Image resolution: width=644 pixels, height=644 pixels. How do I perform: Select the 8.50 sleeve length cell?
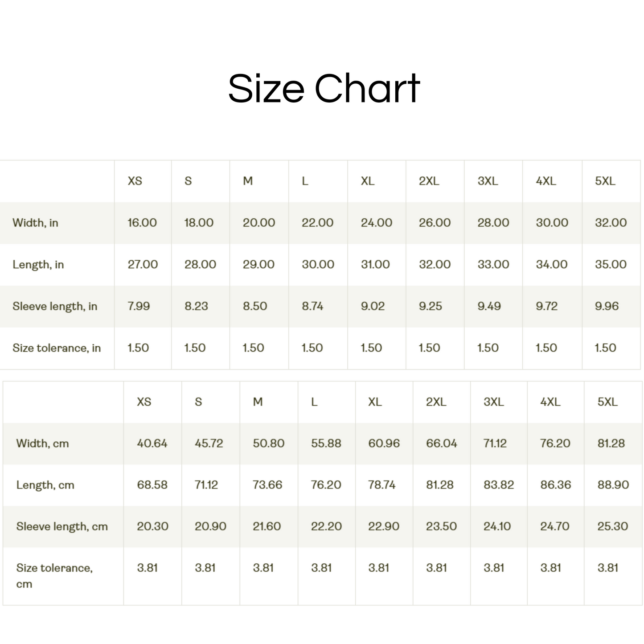point(255,306)
